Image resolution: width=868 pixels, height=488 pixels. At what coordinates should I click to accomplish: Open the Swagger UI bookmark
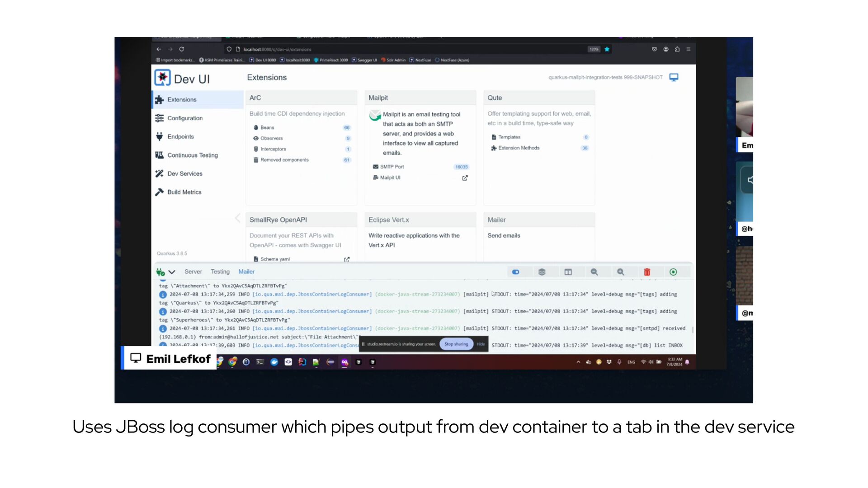pyautogui.click(x=364, y=60)
